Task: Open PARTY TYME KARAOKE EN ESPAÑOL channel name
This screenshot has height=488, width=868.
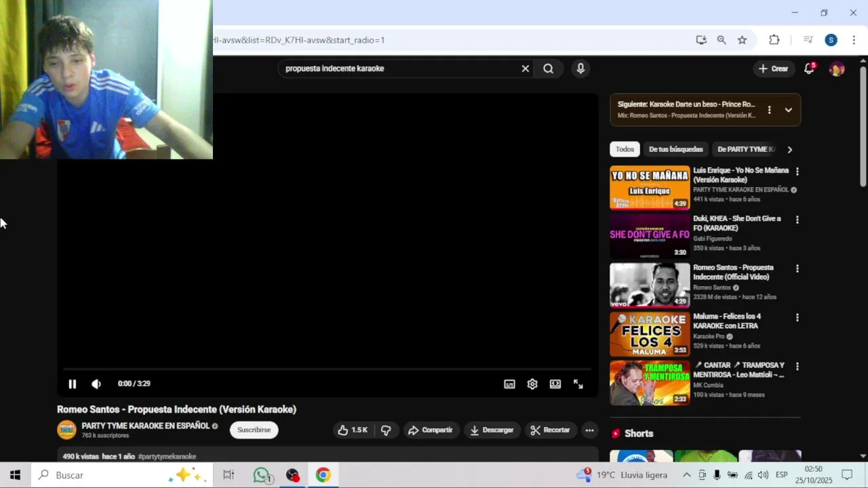Action: pos(146,426)
